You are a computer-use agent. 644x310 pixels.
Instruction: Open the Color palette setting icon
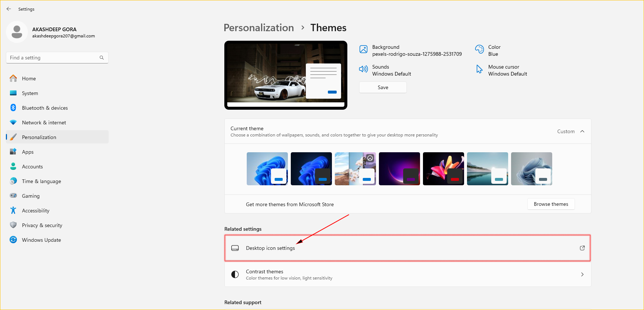coord(479,49)
